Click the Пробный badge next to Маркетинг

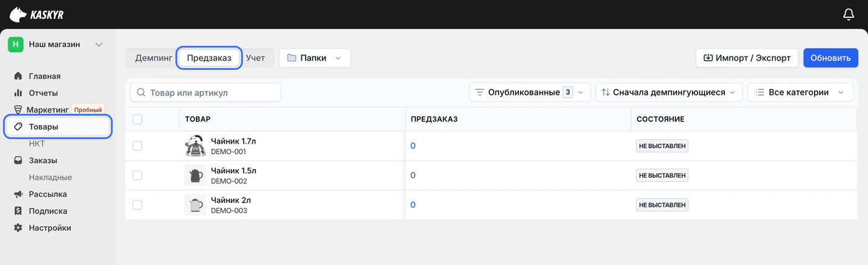click(x=87, y=110)
